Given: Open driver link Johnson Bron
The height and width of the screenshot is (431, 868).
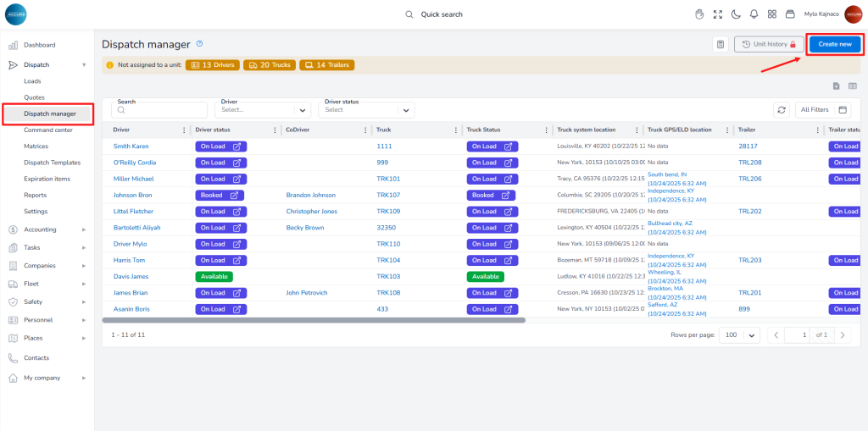Looking at the screenshot, I should tap(133, 195).
